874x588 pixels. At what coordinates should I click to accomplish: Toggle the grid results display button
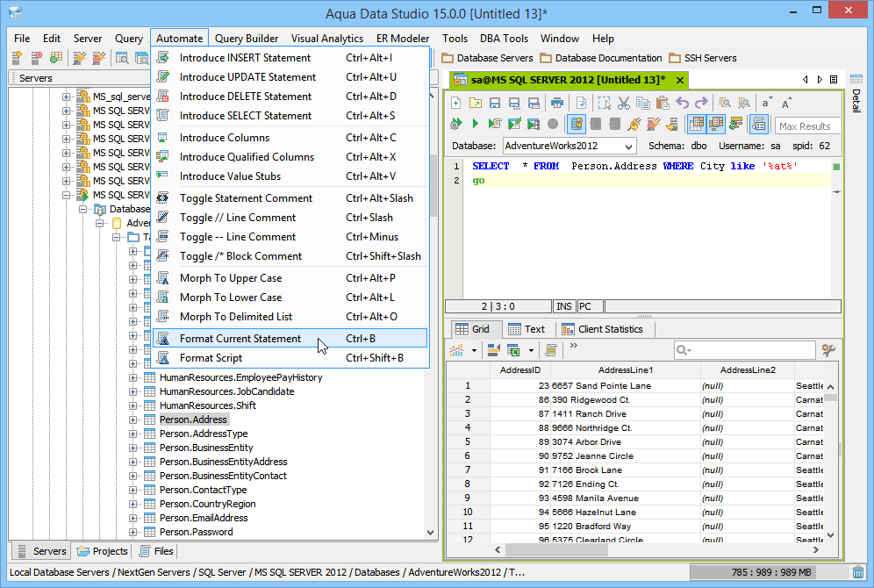(x=697, y=124)
